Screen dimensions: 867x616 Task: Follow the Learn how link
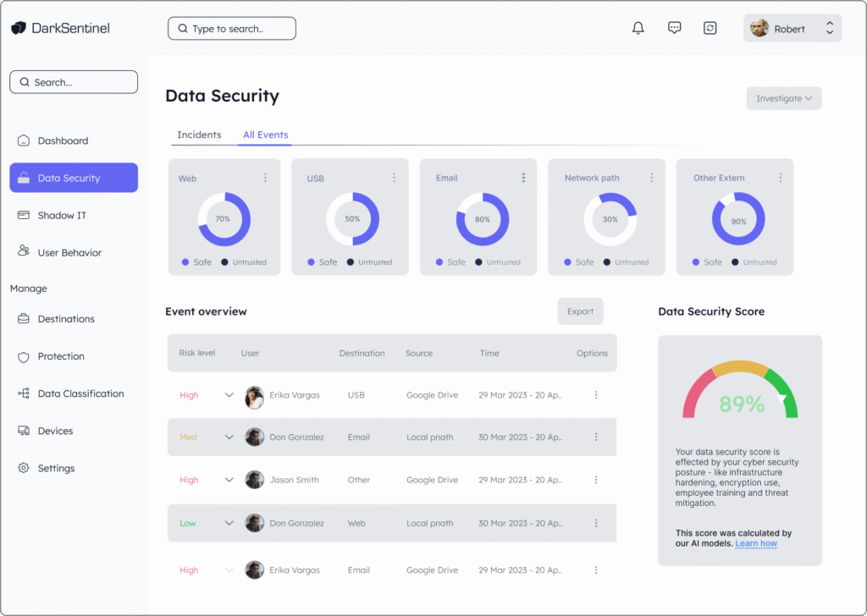(x=756, y=543)
